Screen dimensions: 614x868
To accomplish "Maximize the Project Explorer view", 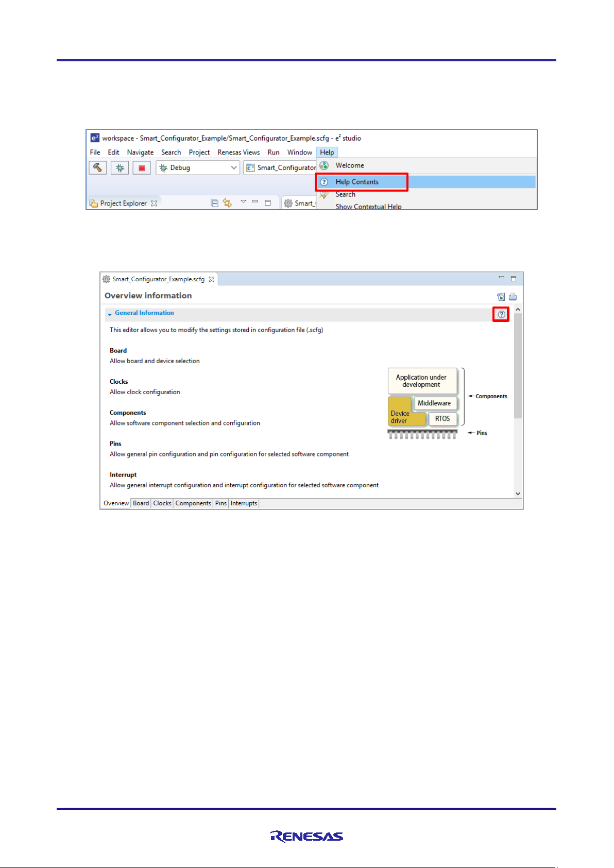I will pos(268,203).
